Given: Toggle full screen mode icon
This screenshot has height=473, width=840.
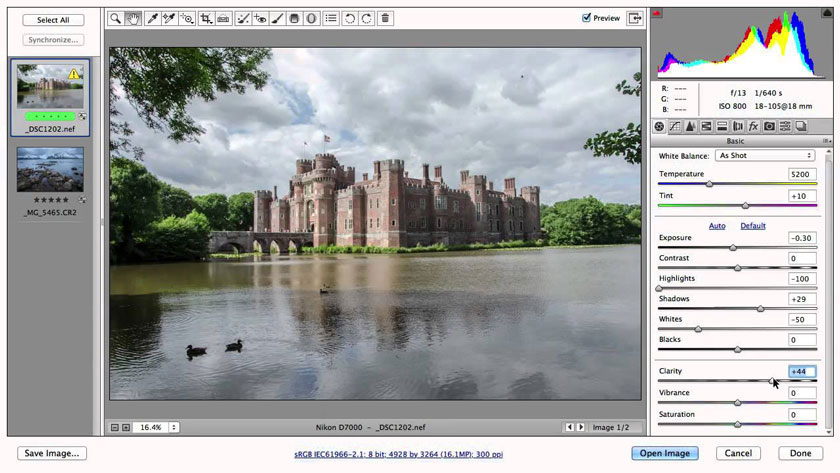Looking at the screenshot, I should (x=634, y=18).
